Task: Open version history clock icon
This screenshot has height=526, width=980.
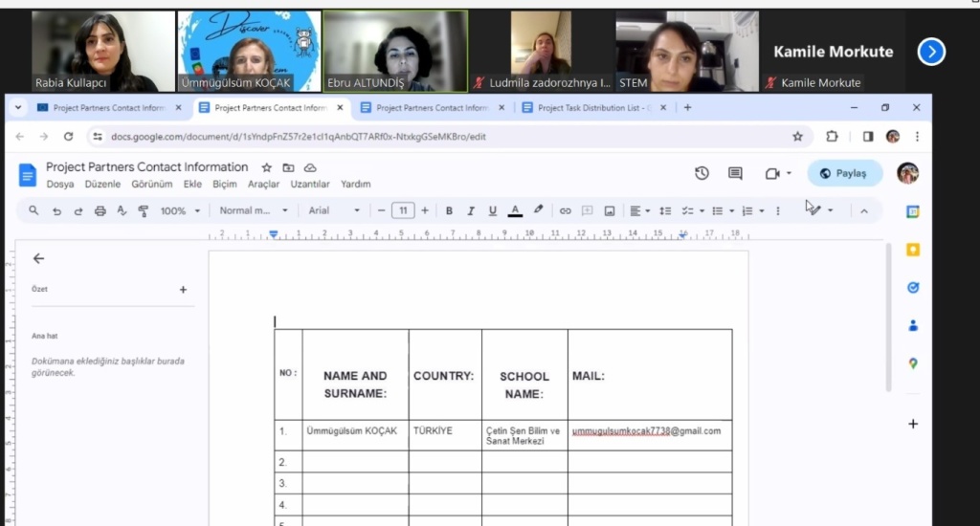Action: pyautogui.click(x=702, y=173)
